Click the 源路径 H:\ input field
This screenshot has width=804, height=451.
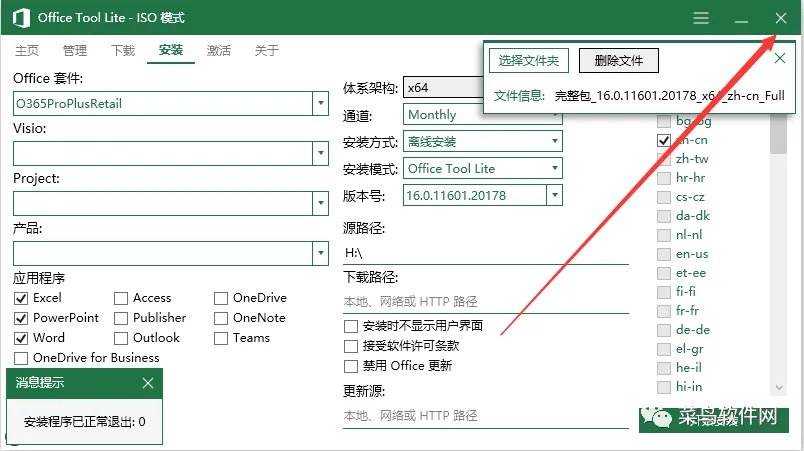coord(486,253)
